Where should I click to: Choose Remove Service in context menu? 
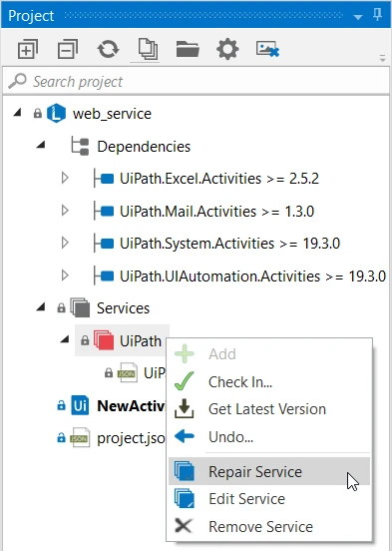269,526
